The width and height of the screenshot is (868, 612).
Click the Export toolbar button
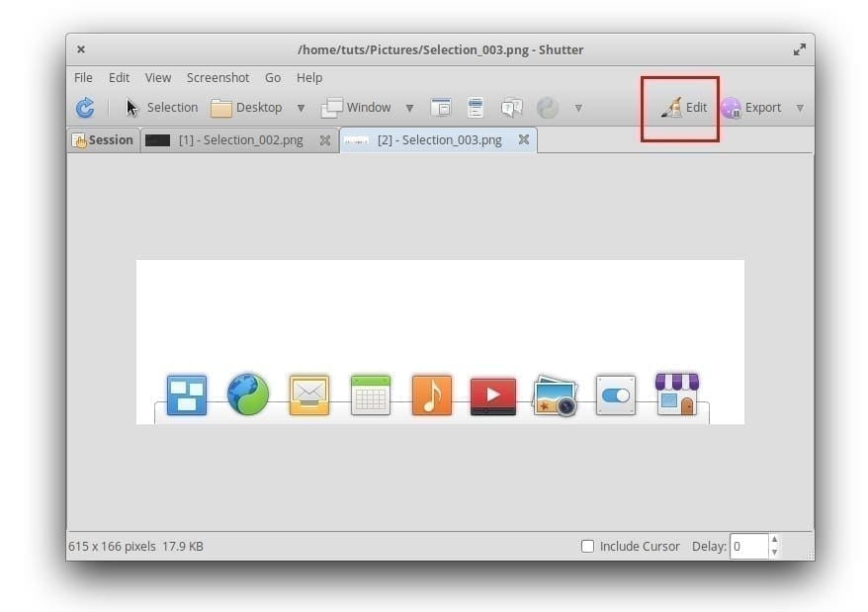[751, 108]
